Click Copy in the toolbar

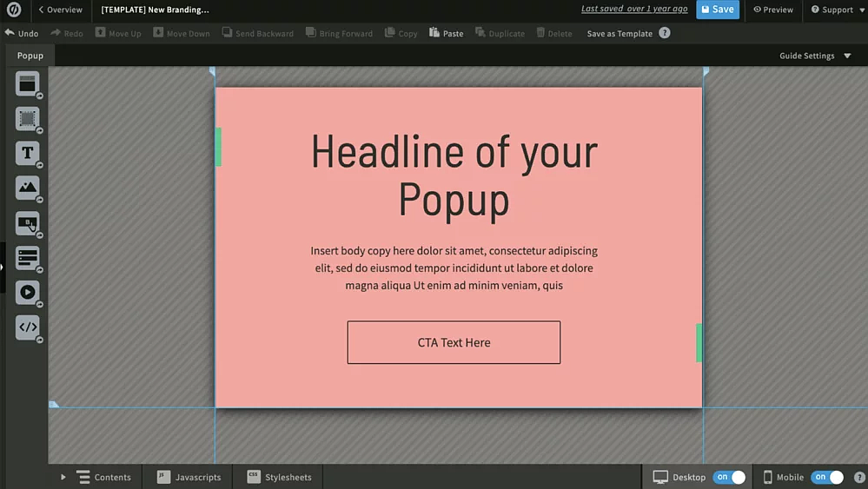pos(401,33)
